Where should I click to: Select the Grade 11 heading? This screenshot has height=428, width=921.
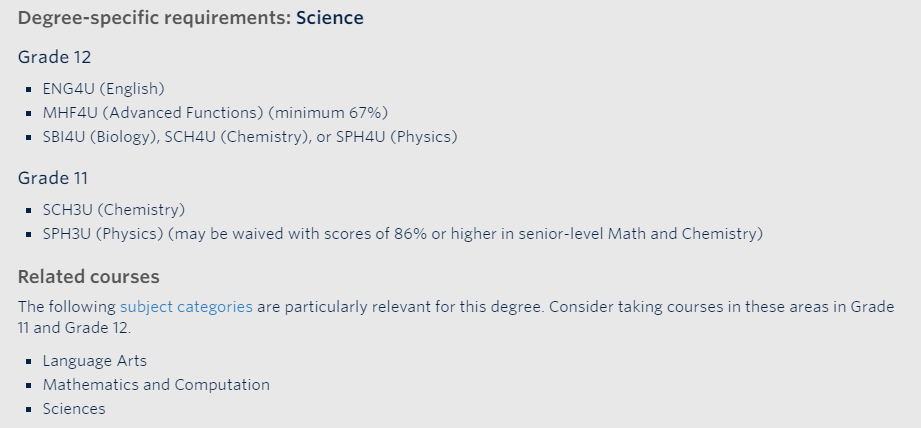point(53,178)
